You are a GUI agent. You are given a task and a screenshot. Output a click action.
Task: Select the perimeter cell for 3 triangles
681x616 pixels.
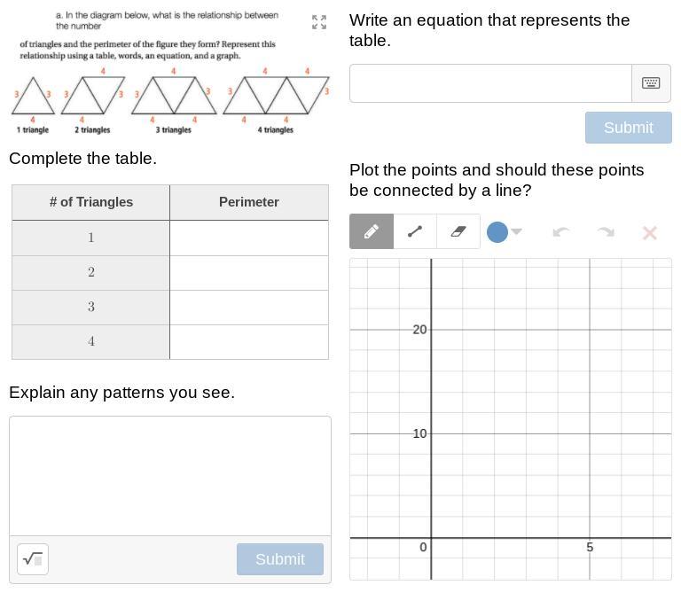point(249,307)
